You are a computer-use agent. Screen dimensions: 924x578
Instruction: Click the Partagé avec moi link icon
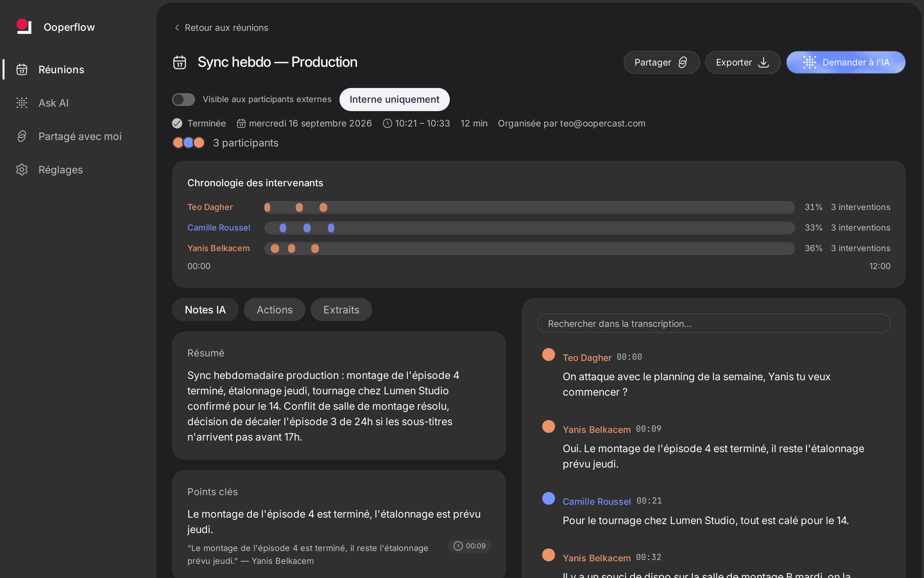(x=22, y=136)
